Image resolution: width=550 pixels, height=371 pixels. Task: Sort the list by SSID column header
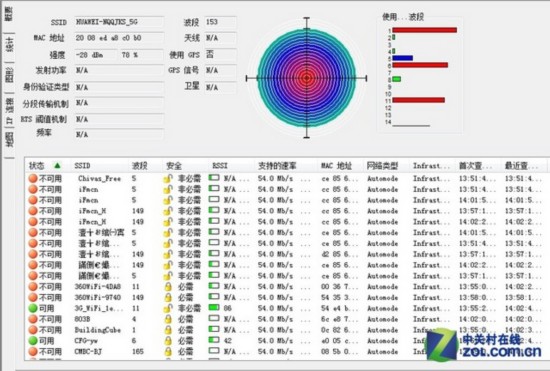tap(82, 166)
